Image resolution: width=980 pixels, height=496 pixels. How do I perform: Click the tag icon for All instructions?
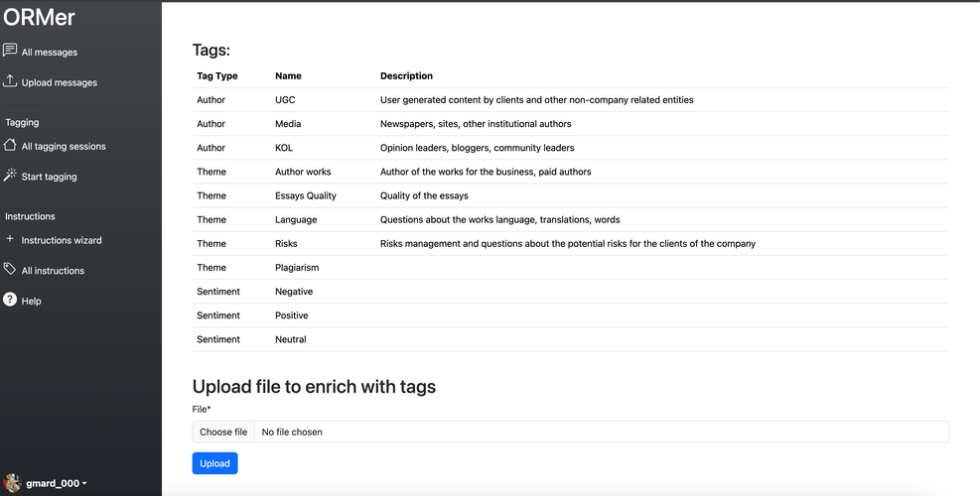point(10,269)
